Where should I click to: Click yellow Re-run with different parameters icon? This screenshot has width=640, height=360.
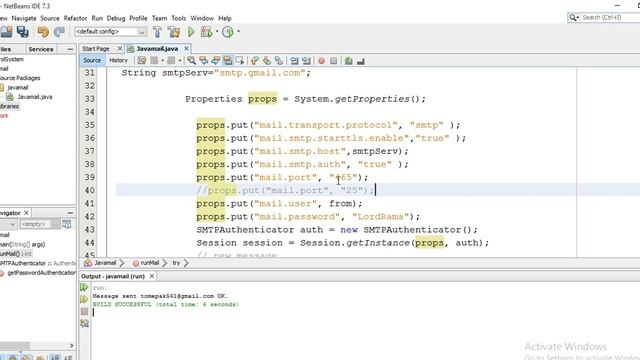point(84,300)
